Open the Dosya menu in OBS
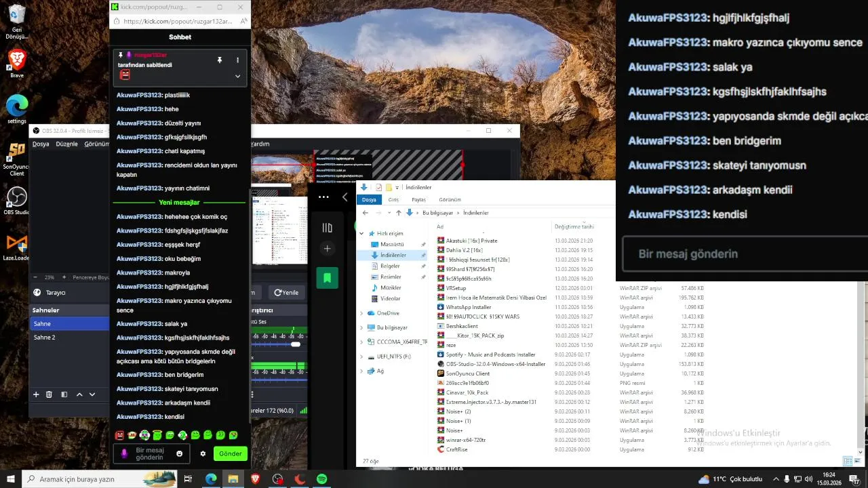 41,144
